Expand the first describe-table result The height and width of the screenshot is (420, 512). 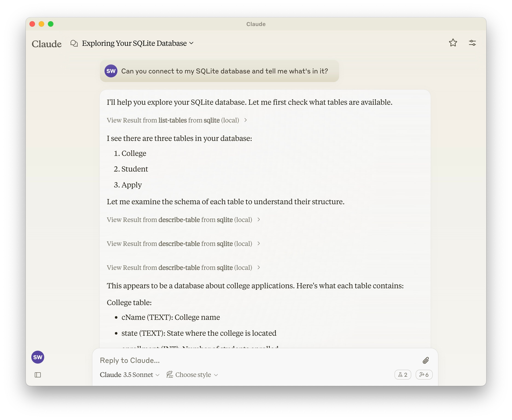[x=183, y=220]
